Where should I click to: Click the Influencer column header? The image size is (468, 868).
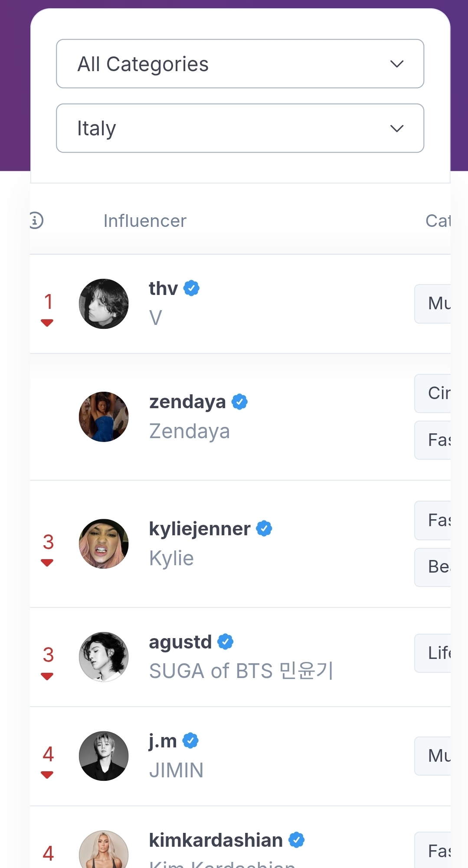[145, 221]
